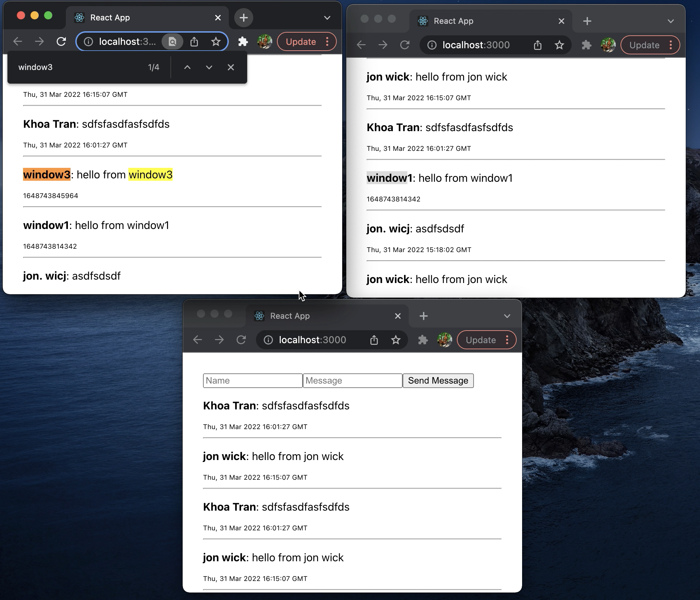Expand tab search chevron in top-right window
This screenshot has height=600, width=700.
pyautogui.click(x=671, y=21)
